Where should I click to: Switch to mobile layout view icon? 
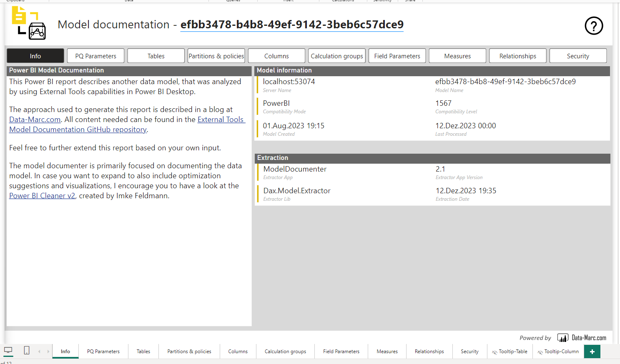[27, 350]
